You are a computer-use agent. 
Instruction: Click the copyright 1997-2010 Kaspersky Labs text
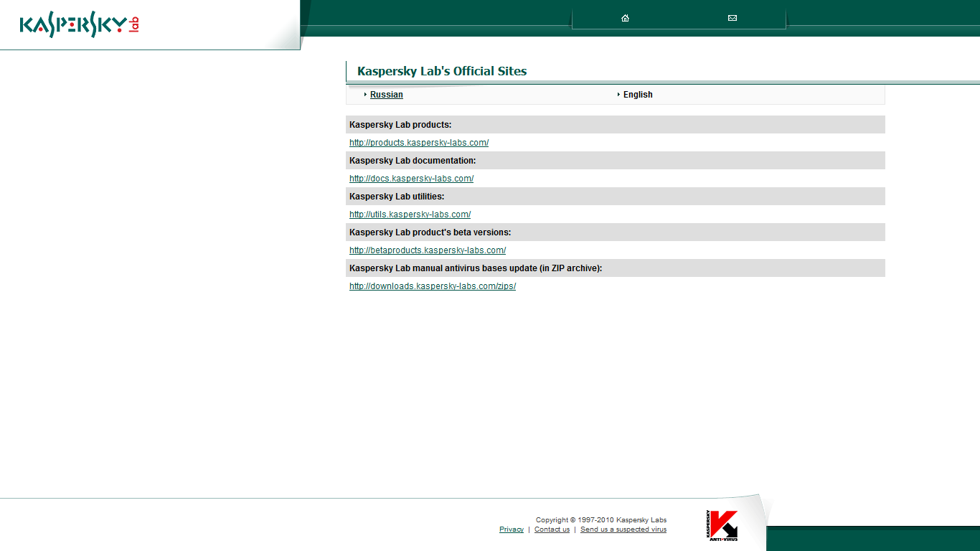tap(600, 520)
